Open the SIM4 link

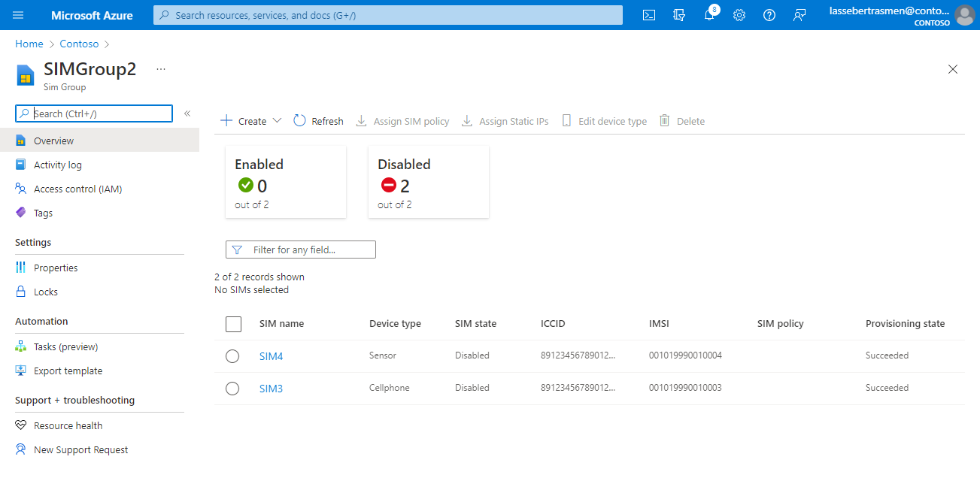click(271, 356)
